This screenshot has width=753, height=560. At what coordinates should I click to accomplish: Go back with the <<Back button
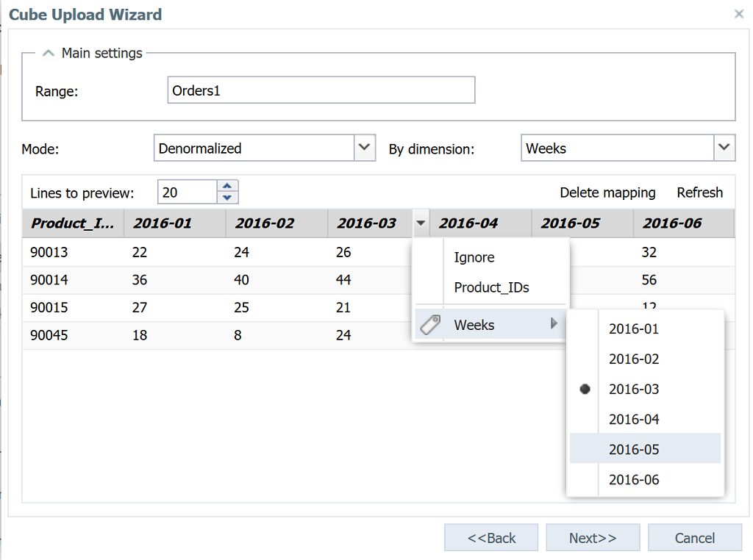[491, 538]
